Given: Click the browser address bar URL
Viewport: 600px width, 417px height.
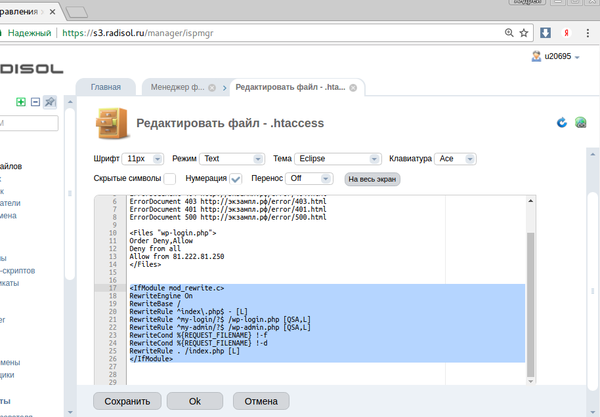Looking at the screenshot, I should tap(138, 33).
